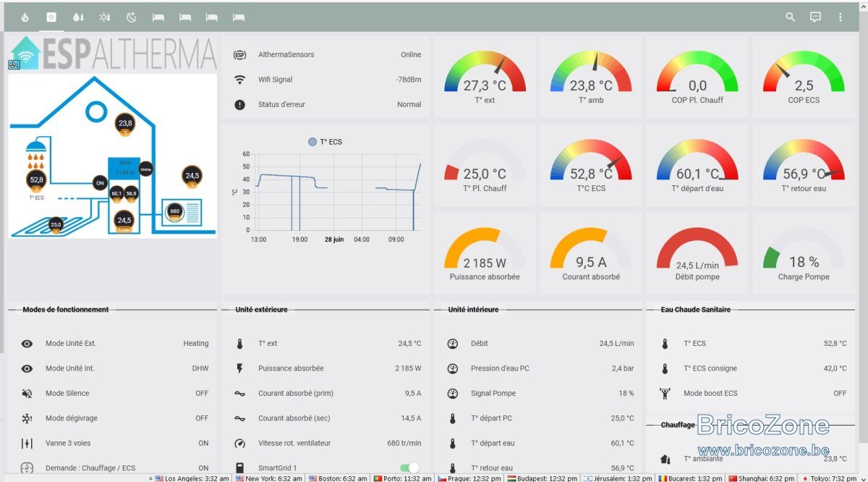
Task: Click the search magnifier icon
Action: point(791,17)
